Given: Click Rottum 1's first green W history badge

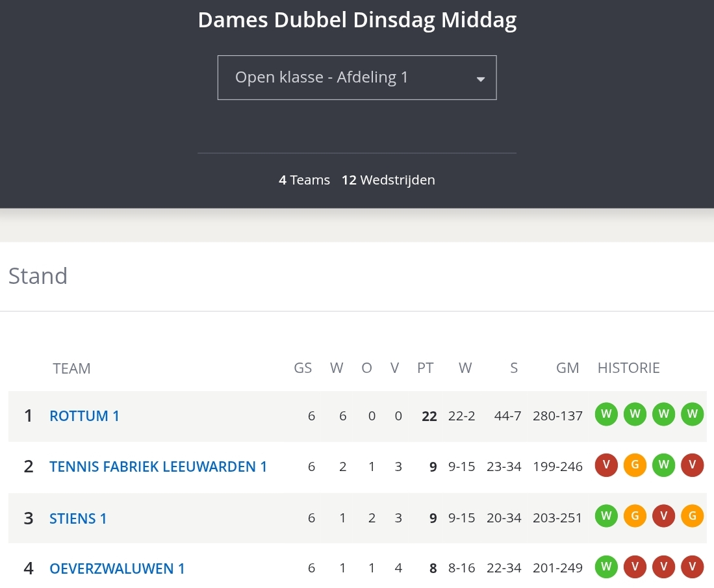Looking at the screenshot, I should tap(606, 415).
